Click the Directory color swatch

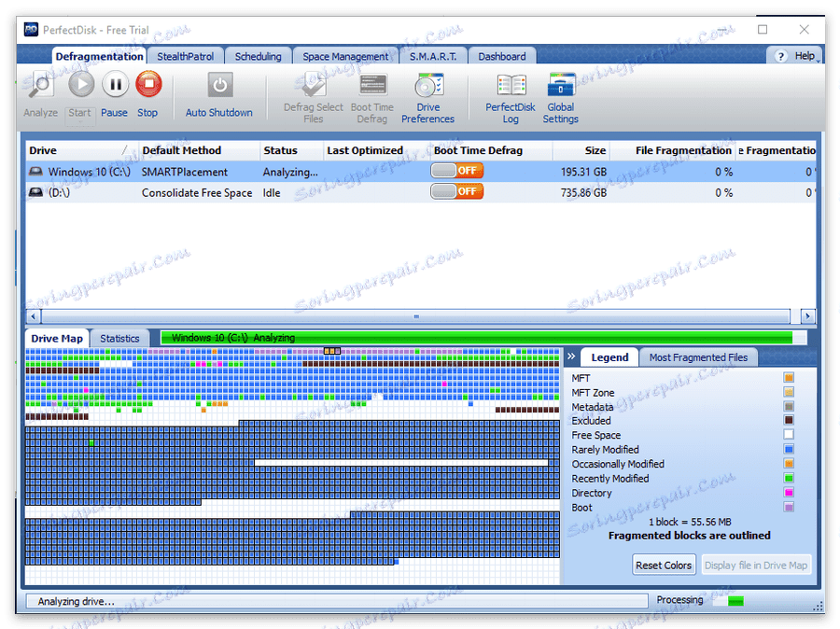(x=789, y=493)
